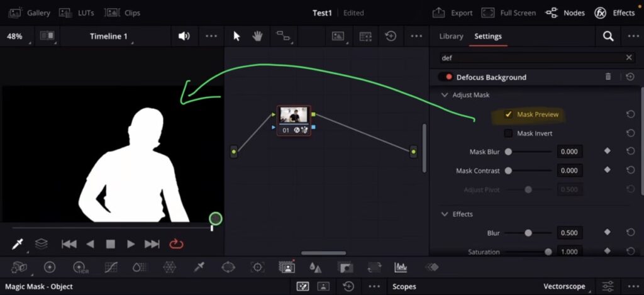The width and height of the screenshot is (644, 295).
Task: Open the Color Warper palette
Action: point(169,267)
